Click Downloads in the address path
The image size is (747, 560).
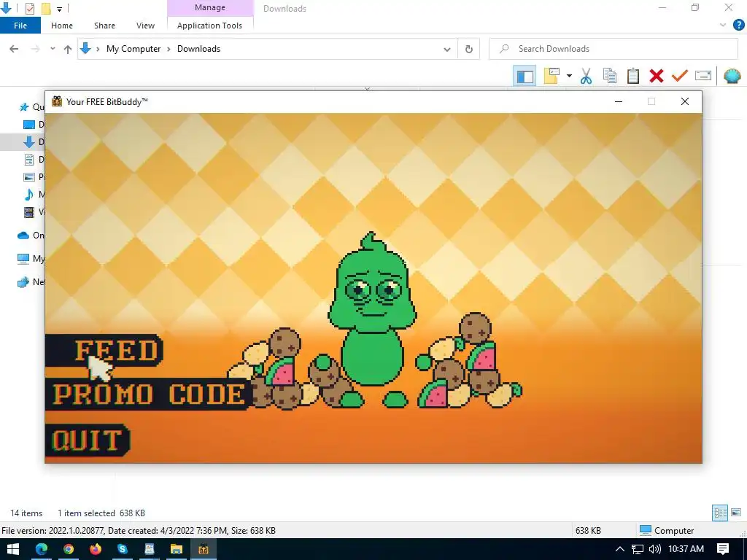pyautogui.click(x=198, y=49)
